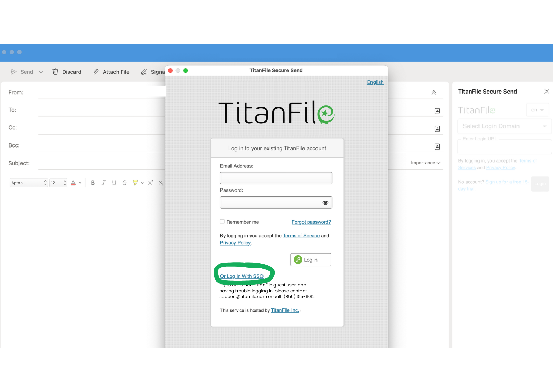Apply the red font color
The image size is (553, 392).
click(x=73, y=183)
